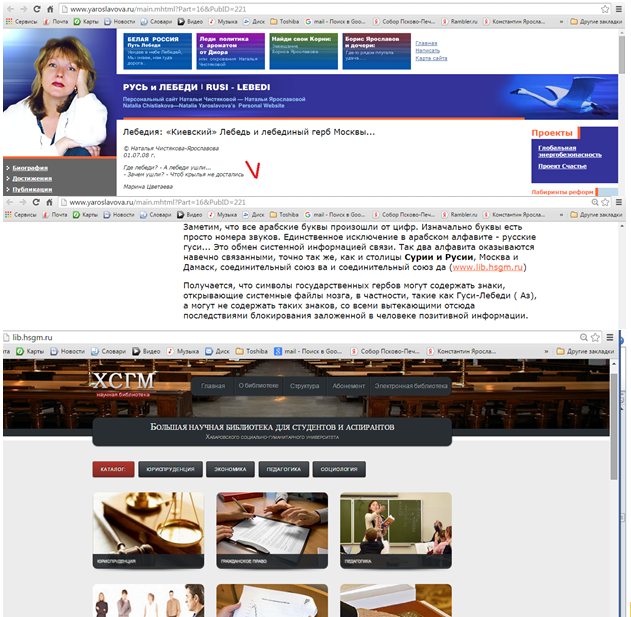
Task: Open the Главная tab in the ХСГМ navigation
Action: pyautogui.click(x=213, y=386)
